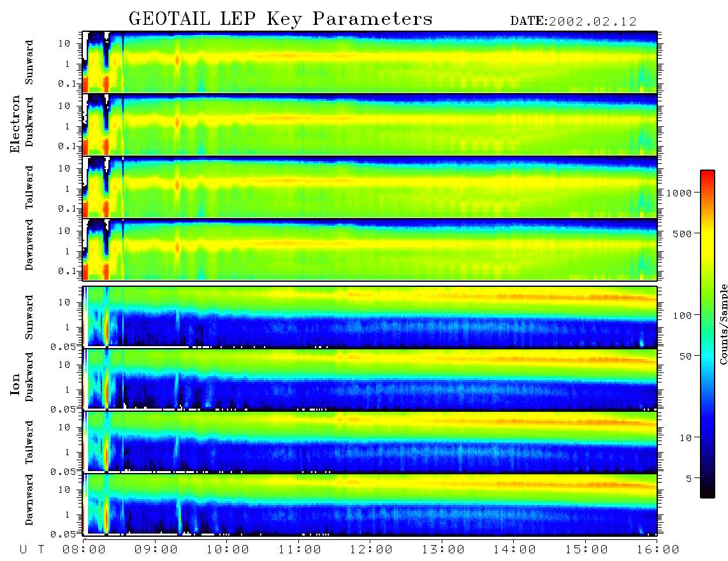Click the color bar "1000" tick label
728x561 pixels.
pyautogui.click(x=680, y=193)
